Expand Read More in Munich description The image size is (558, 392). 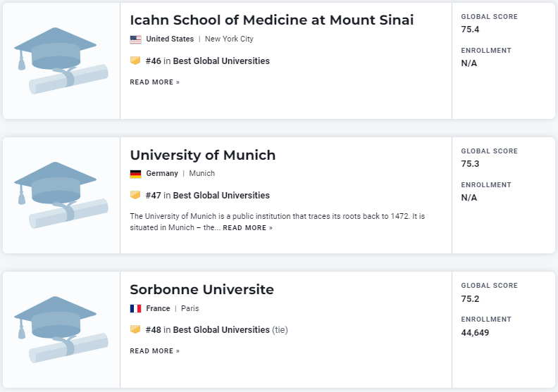coord(247,228)
